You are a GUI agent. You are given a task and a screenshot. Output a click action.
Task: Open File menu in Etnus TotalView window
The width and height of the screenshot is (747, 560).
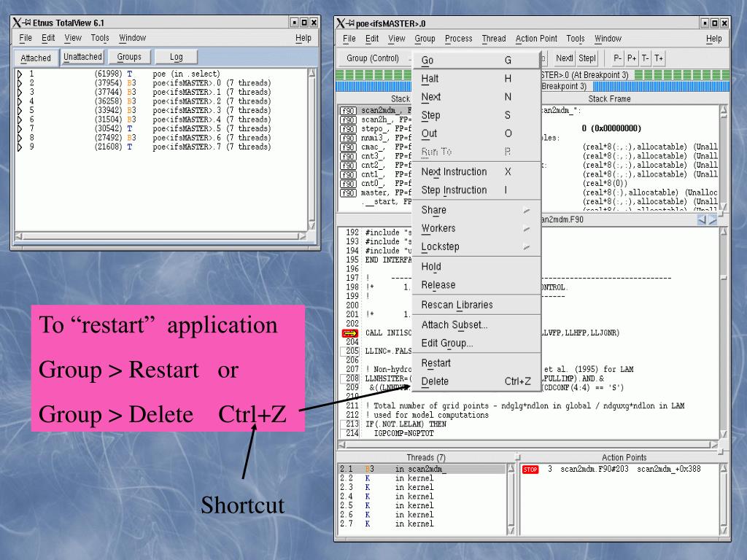click(26, 38)
